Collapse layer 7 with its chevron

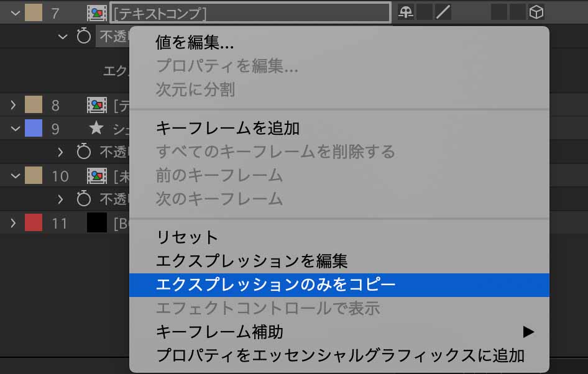coord(15,13)
